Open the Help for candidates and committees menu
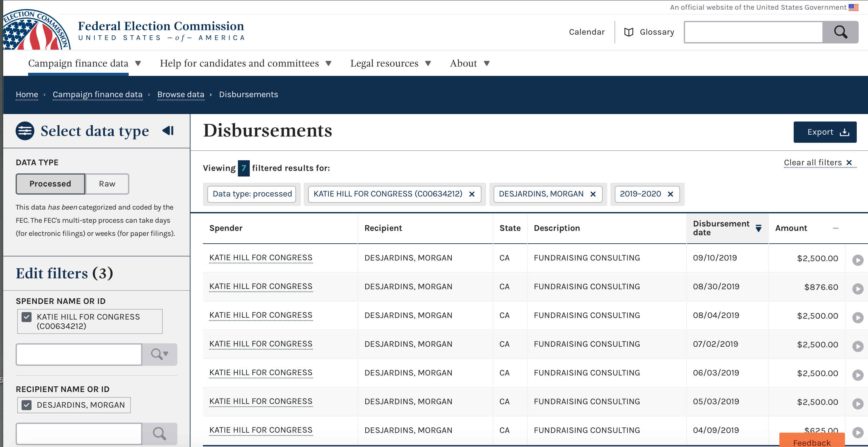 click(245, 63)
